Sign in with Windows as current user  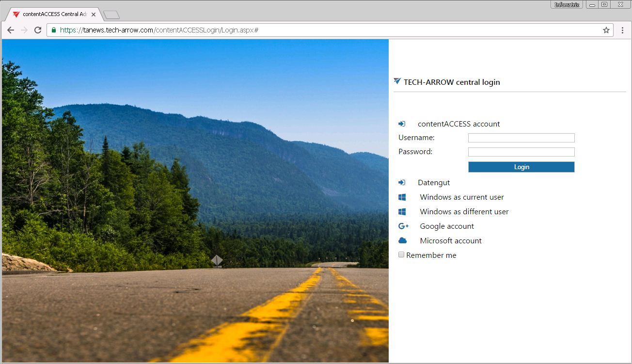pos(462,197)
